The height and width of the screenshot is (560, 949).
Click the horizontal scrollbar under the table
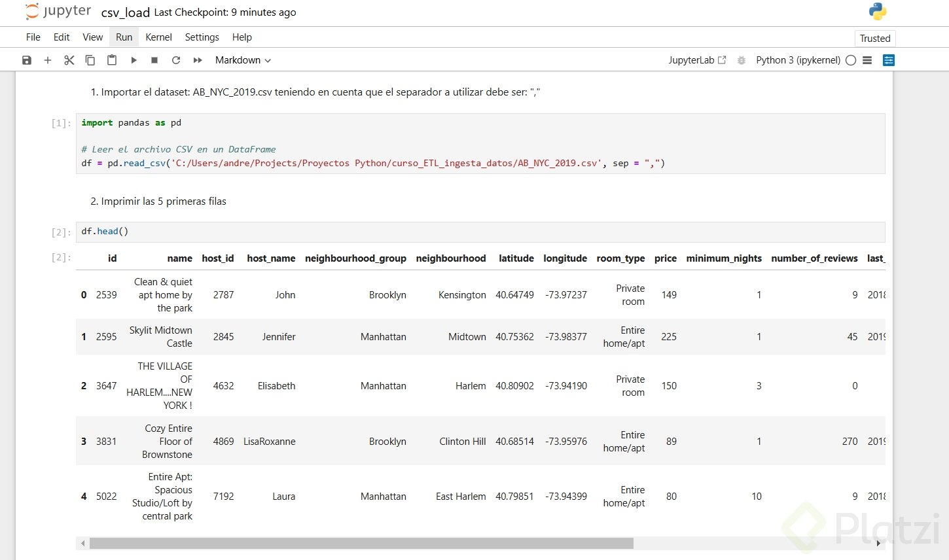click(361, 544)
